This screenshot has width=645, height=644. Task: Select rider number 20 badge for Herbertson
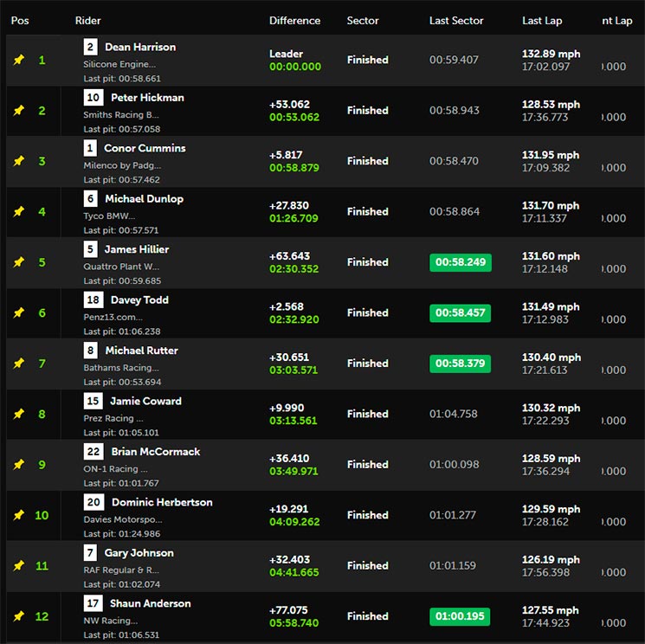pos(94,502)
